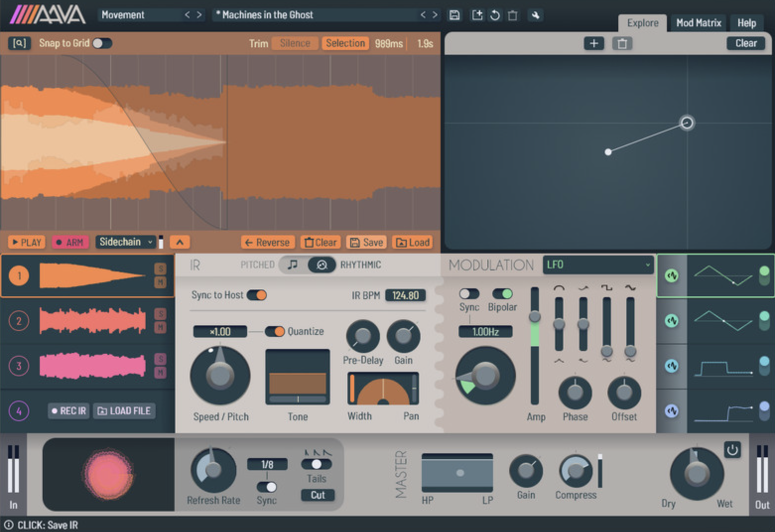This screenshot has height=532, width=775.
Task: Open the wrench settings icon
Action: pyautogui.click(x=535, y=15)
